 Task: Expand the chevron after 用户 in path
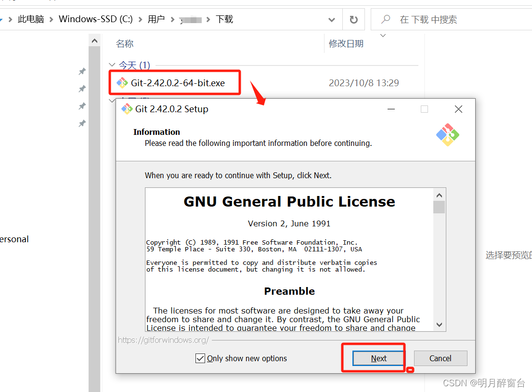tap(172, 20)
